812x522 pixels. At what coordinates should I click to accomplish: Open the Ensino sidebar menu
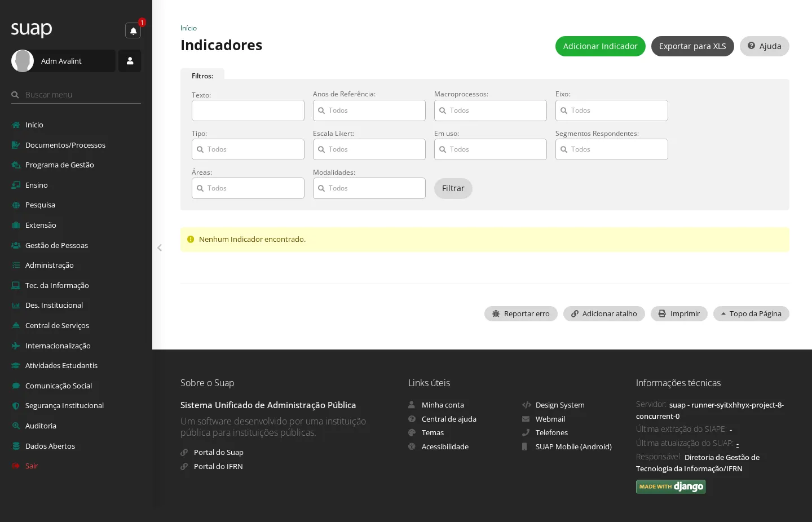tap(37, 185)
